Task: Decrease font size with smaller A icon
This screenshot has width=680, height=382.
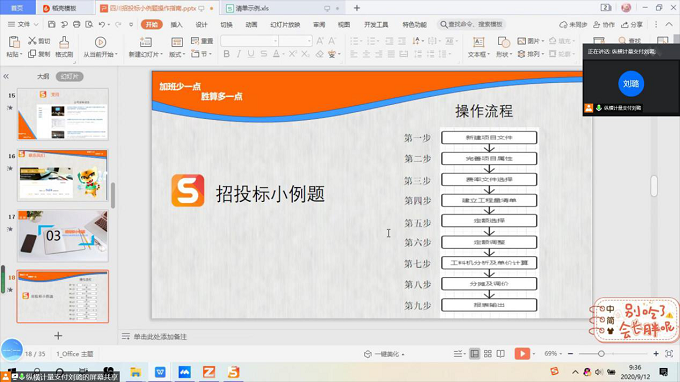Action: pyautogui.click(x=332, y=41)
